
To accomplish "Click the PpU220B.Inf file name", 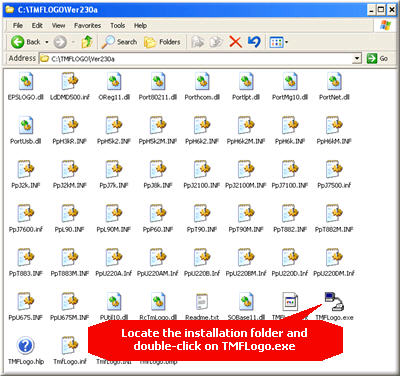I will pyautogui.click(x=202, y=273).
